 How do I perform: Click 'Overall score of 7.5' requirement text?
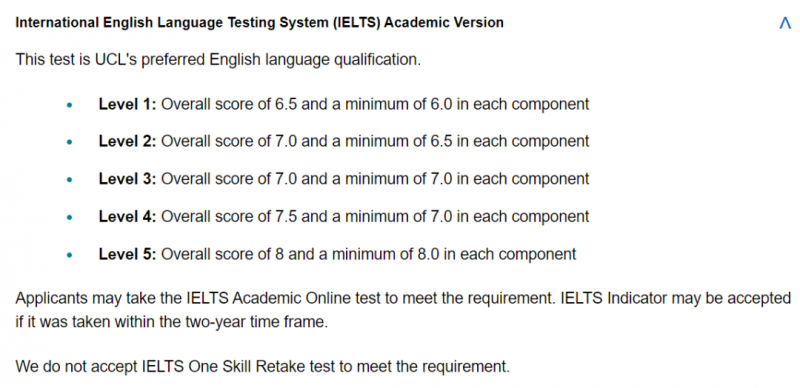(x=229, y=216)
